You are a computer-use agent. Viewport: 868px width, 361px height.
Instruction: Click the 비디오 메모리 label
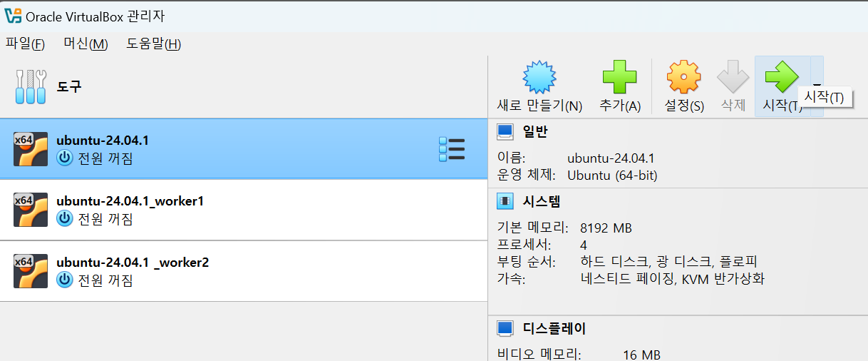[x=539, y=355]
